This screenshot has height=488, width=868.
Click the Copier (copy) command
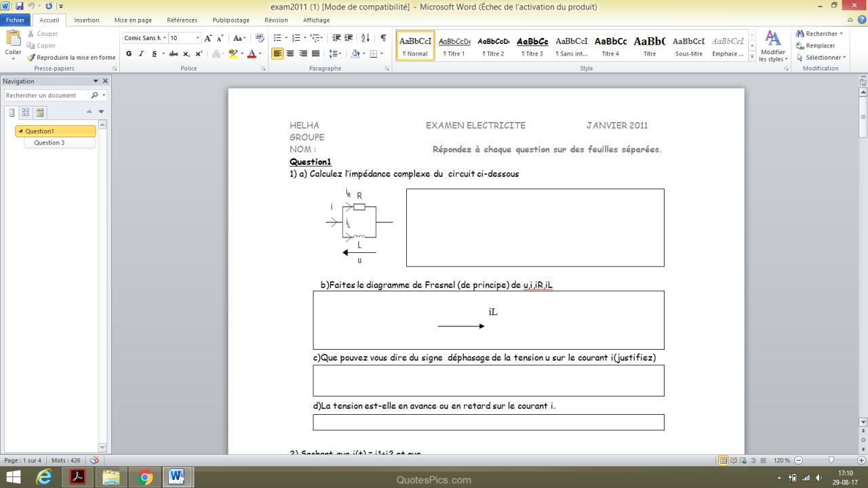[41, 45]
